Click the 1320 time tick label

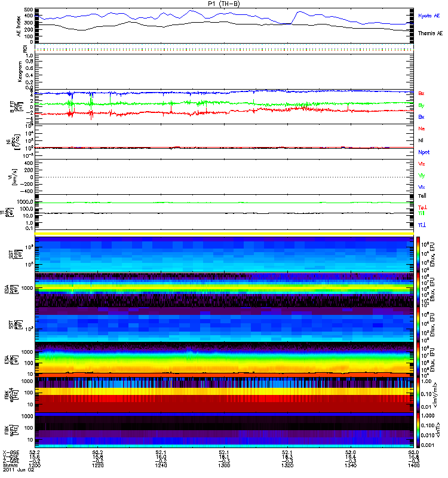tap(287, 465)
